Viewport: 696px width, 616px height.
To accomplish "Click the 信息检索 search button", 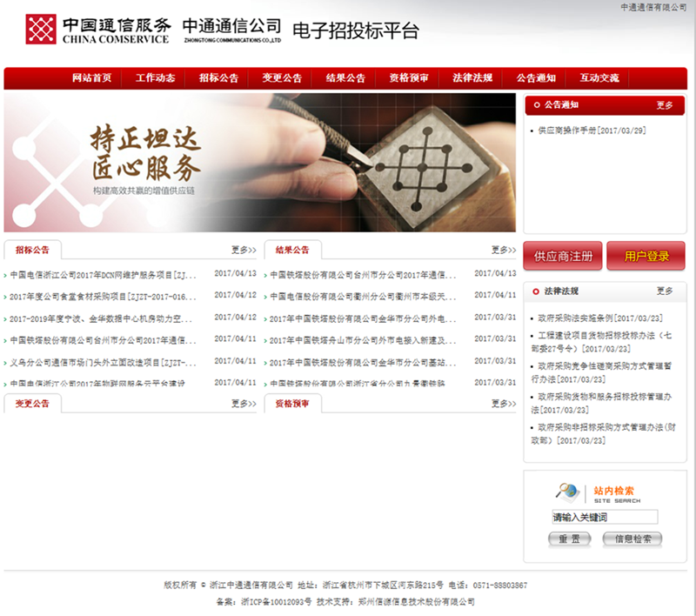I will click(x=632, y=539).
